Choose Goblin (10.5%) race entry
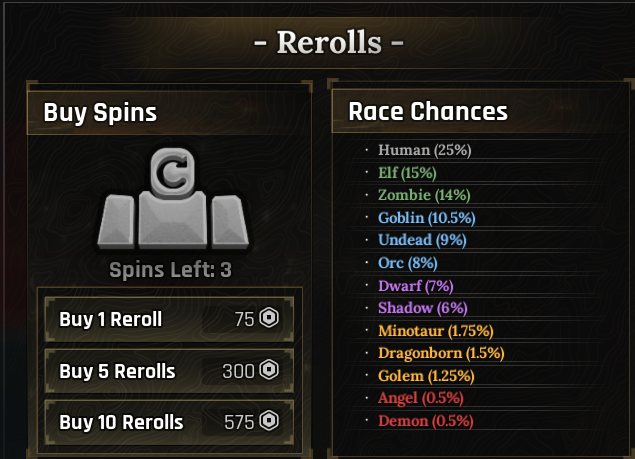 (x=426, y=217)
